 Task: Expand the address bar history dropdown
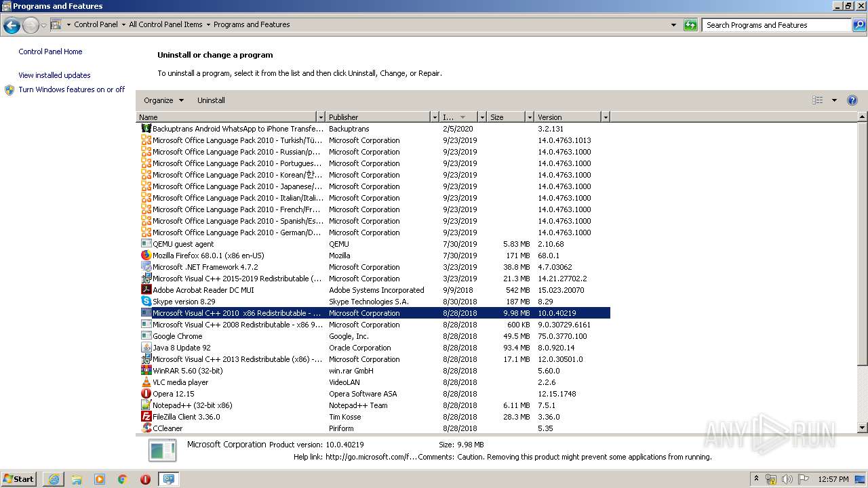click(673, 25)
